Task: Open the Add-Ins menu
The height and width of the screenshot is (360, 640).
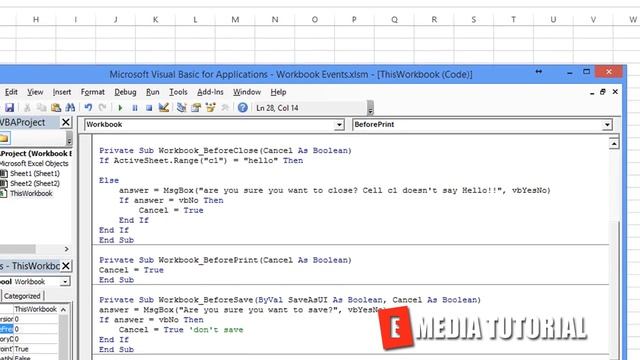Action: click(x=210, y=92)
